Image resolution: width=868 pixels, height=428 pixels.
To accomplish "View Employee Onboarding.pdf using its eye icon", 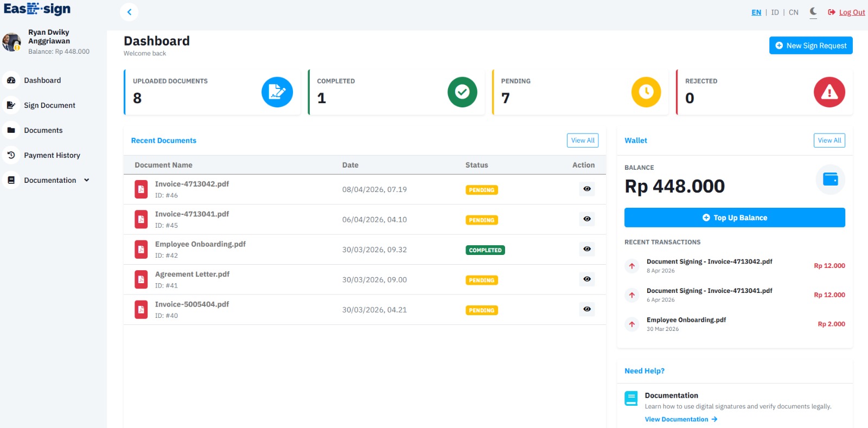I will 586,249.
